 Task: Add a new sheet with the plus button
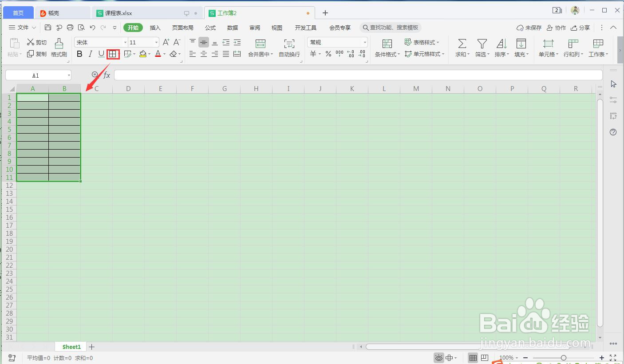coord(91,346)
